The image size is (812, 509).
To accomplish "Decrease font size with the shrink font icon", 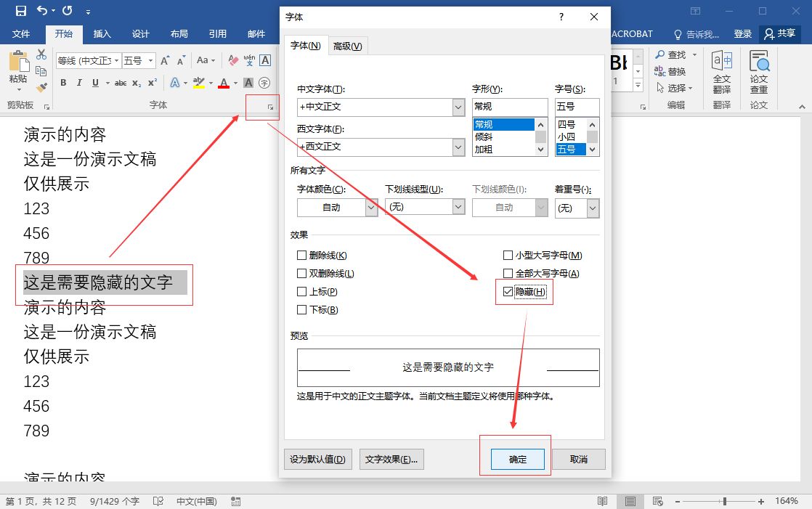I will click(181, 60).
